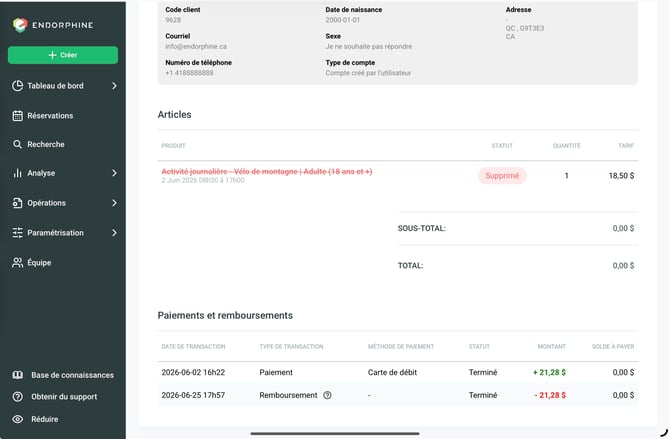
Task: Click the payment amount + 21,28 $
Action: tap(549, 372)
